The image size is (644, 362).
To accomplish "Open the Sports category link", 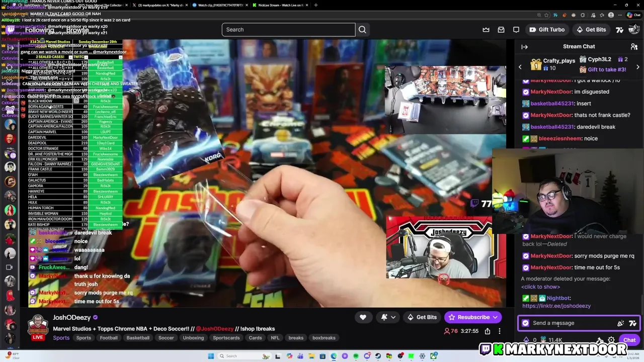I will tap(61, 338).
